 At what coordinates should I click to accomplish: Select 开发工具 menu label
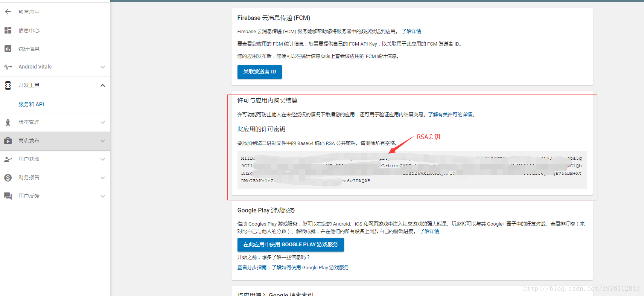tap(29, 85)
